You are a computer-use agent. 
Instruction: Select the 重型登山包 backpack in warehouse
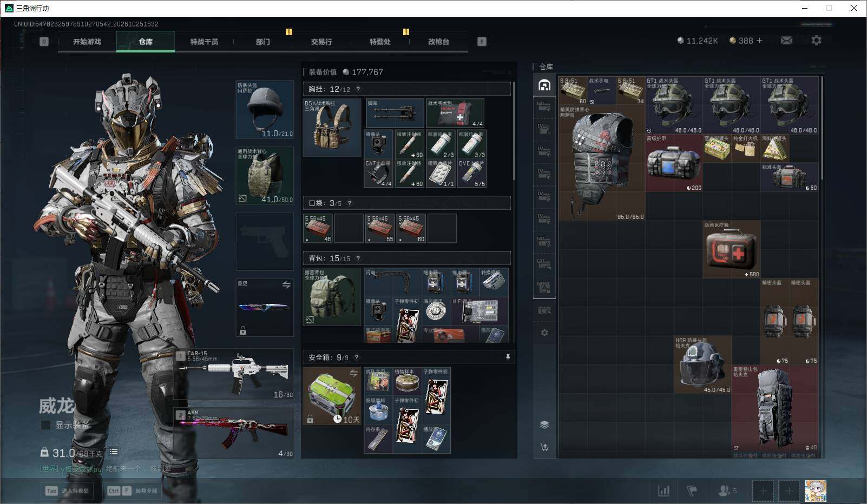tap(775, 408)
